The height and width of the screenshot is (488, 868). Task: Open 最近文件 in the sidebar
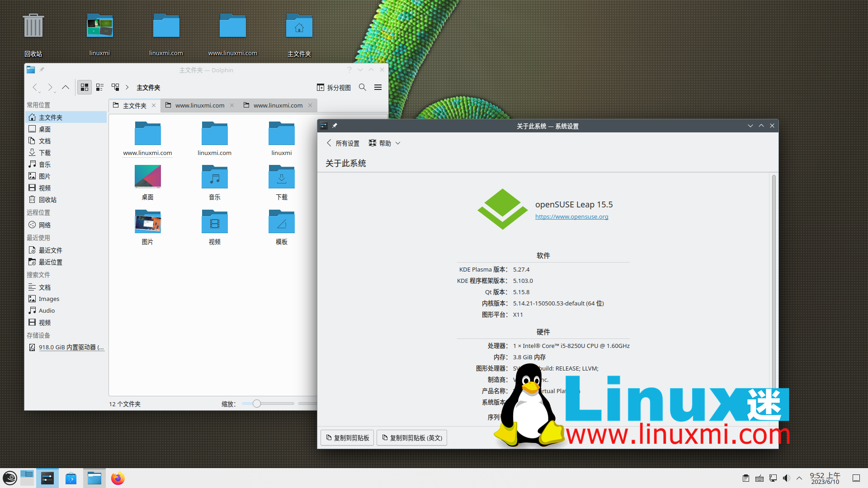(66, 250)
